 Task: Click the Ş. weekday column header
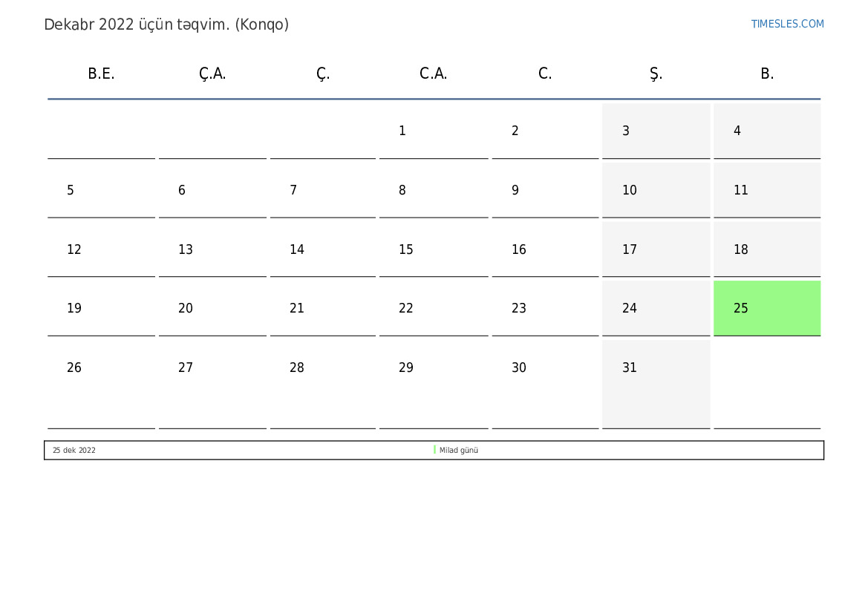[656, 74]
